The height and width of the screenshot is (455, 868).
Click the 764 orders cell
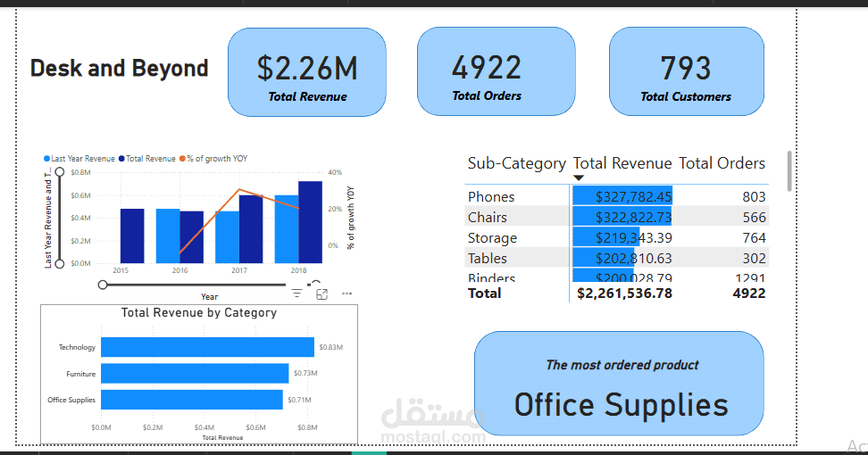[x=754, y=237]
